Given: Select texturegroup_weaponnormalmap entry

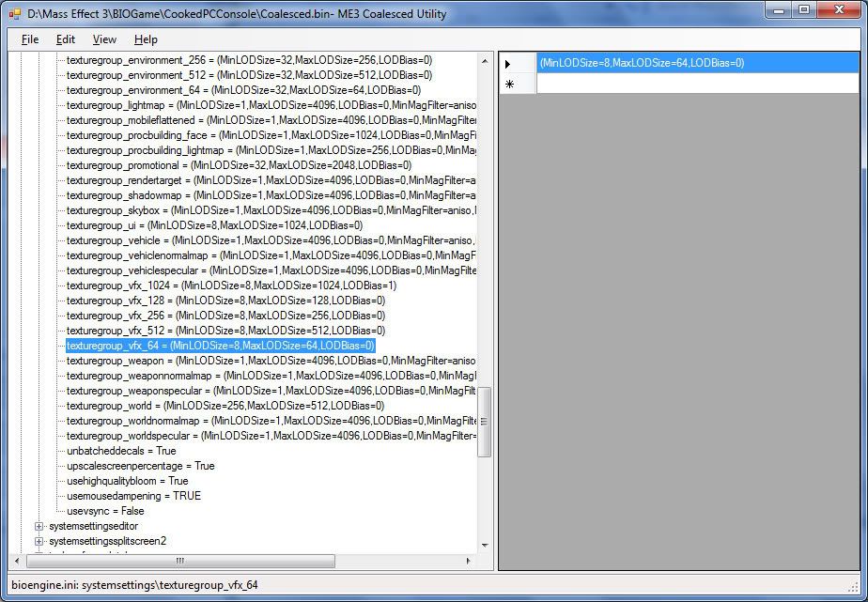Looking at the screenshot, I should click(271, 376).
